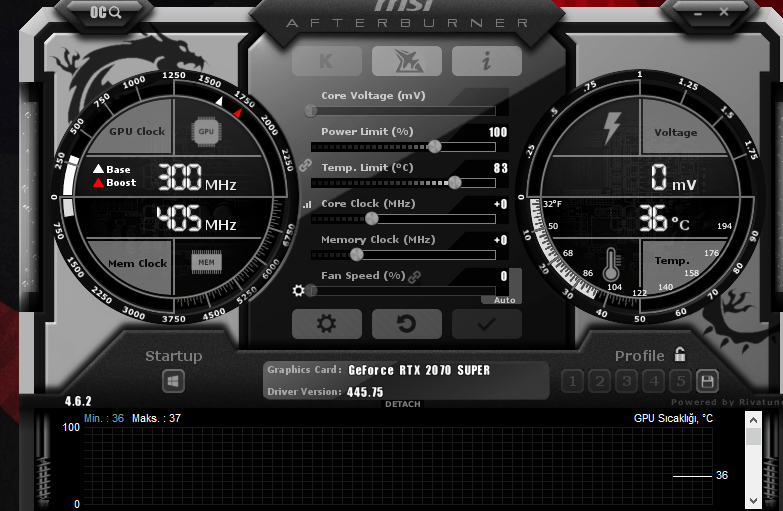Click the lightning bolt voltage icon

(x=612, y=128)
